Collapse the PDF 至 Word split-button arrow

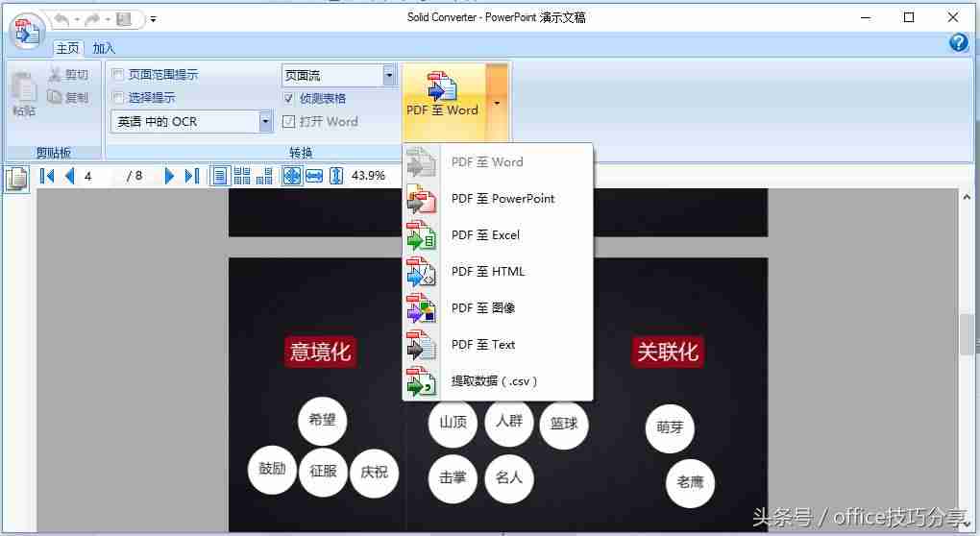click(497, 102)
